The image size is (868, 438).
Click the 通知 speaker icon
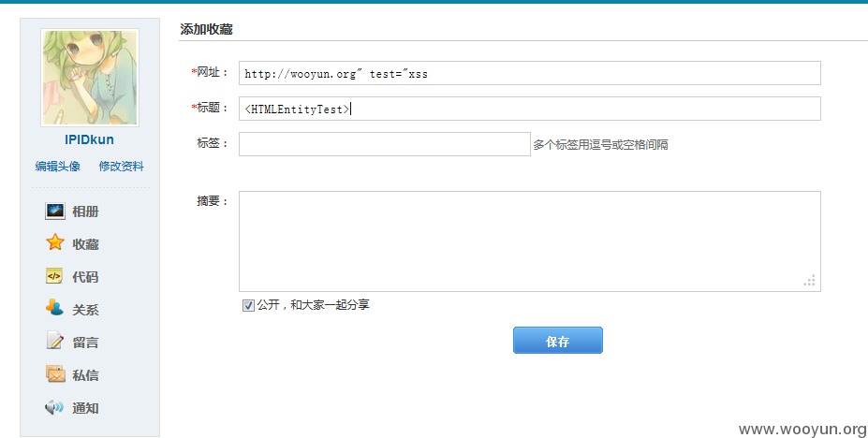click(x=54, y=408)
